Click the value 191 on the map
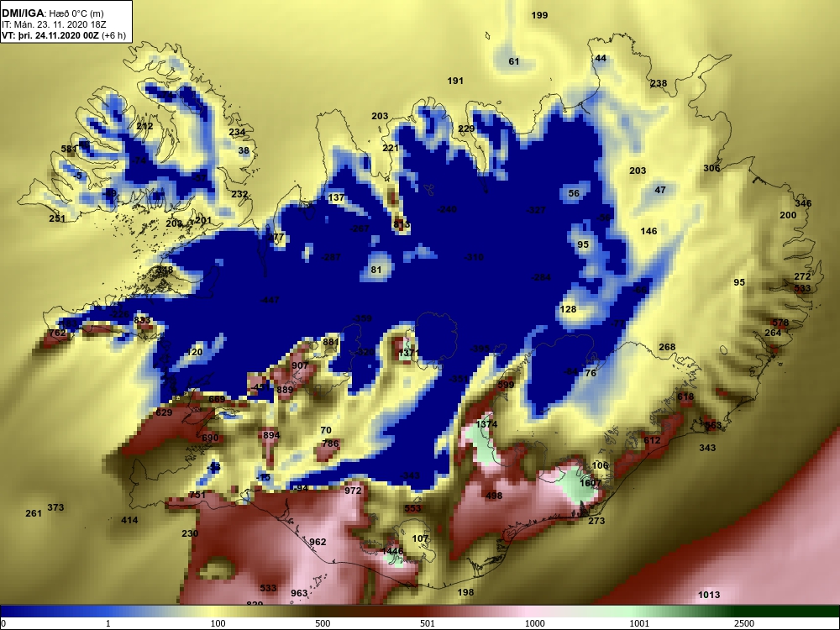 454,81
